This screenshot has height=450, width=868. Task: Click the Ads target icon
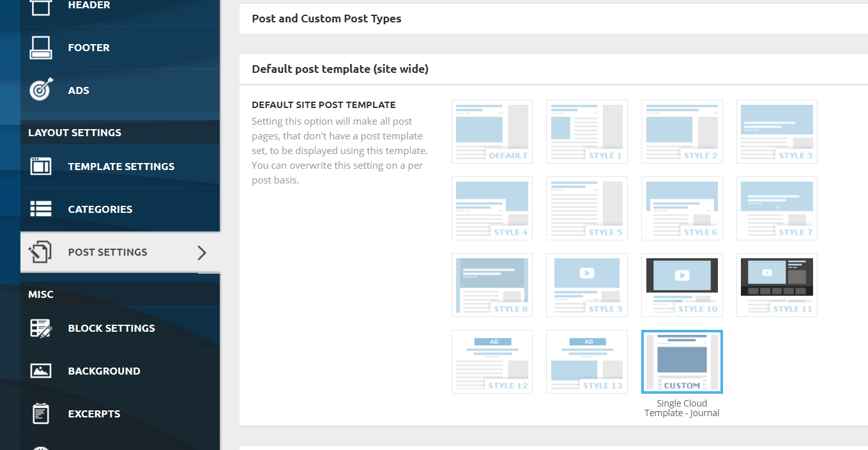click(x=41, y=90)
